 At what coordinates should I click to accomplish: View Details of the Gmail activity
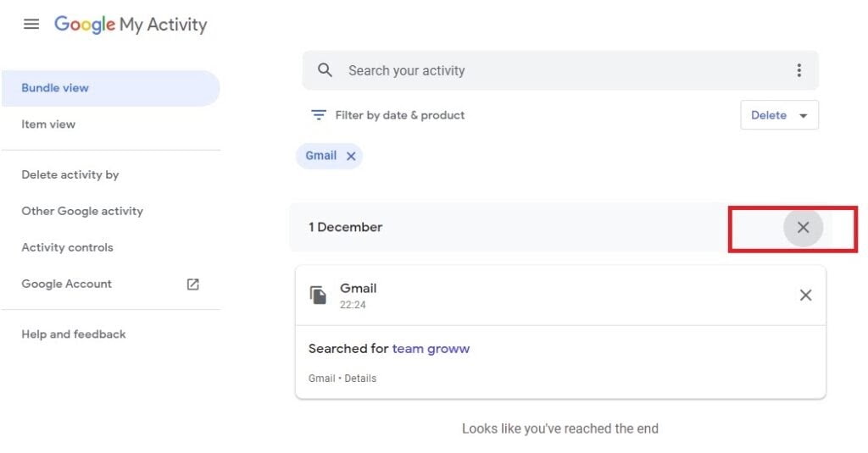click(x=360, y=378)
